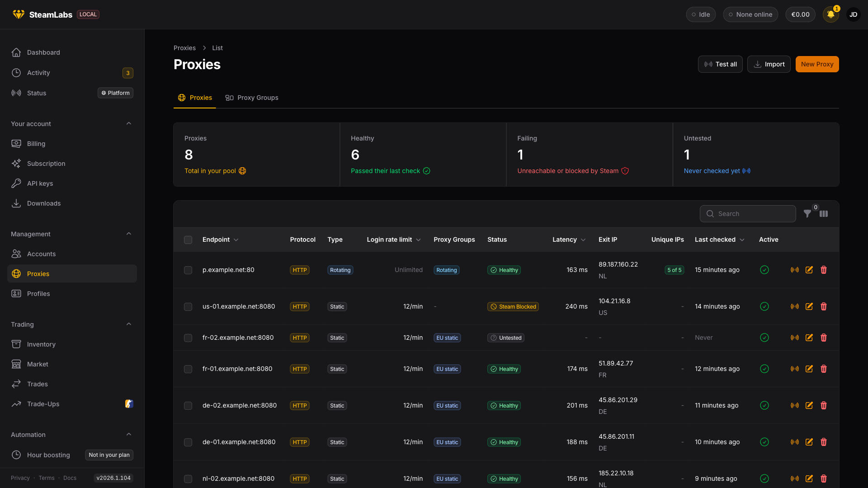868x488 pixels.
Task: Select the Proxies tab
Action: [195, 98]
